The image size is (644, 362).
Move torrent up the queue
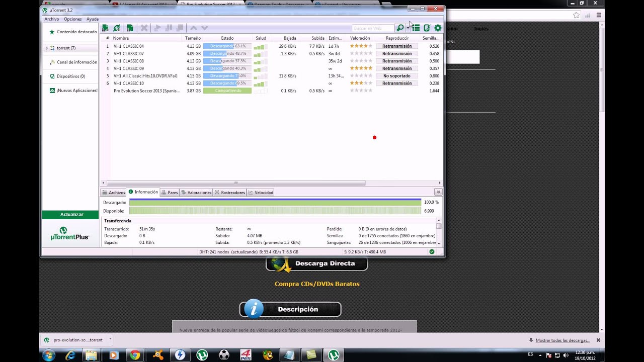[x=193, y=28]
